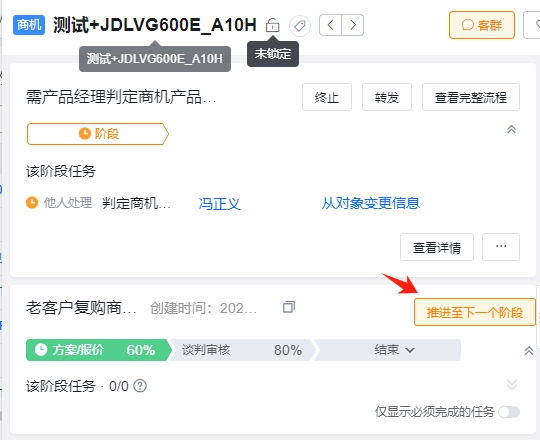Image resolution: width=540 pixels, height=440 pixels.
Task: Go to next record arrow
Action: 353,25
